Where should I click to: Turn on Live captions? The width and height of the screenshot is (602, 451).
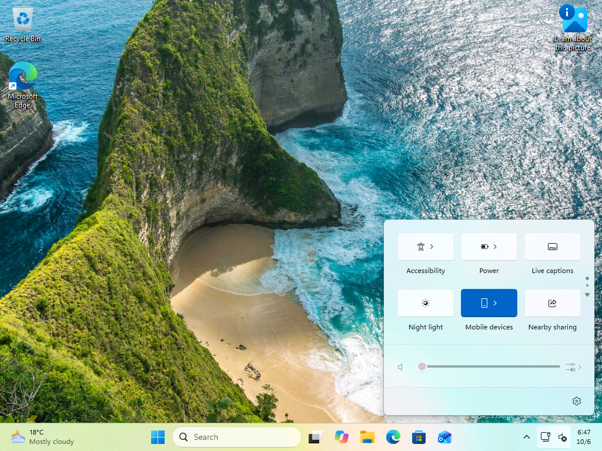coord(552,246)
